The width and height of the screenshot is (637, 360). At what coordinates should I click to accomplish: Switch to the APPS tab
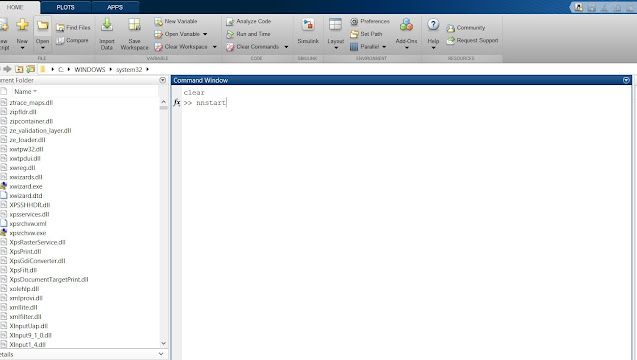tap(115, 7)
